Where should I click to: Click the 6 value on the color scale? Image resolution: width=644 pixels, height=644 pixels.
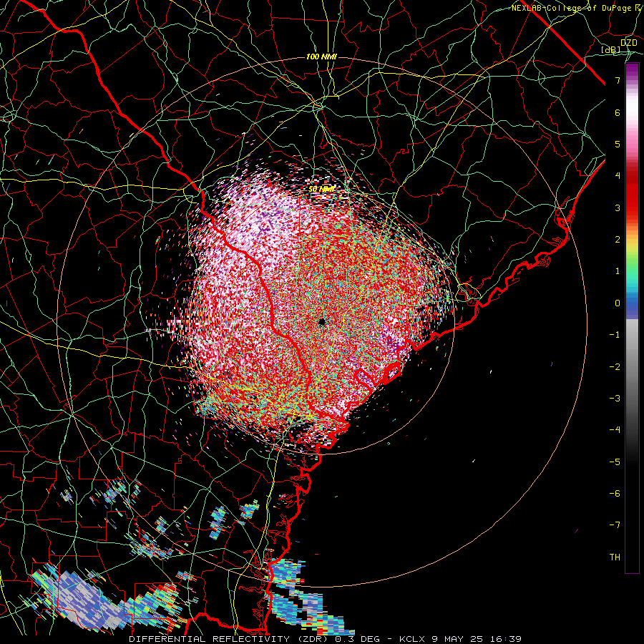618,112
